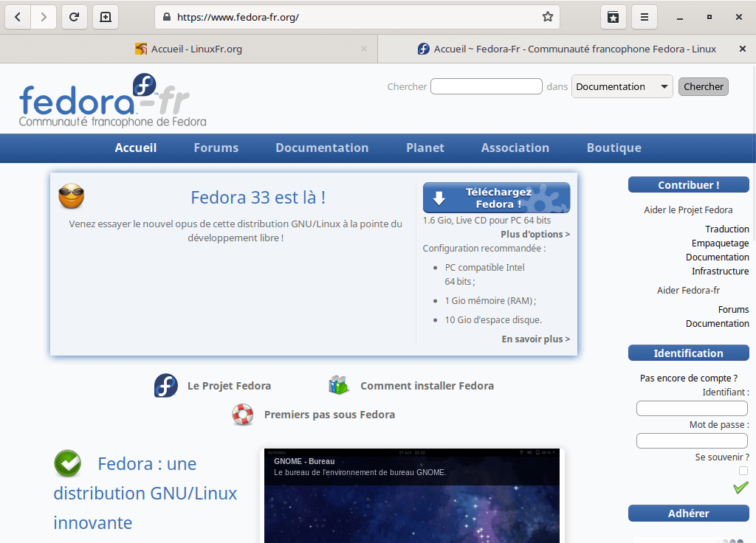Follow the Plus d'options link
The width and height of the screenshot is (756, 543).
535,234
